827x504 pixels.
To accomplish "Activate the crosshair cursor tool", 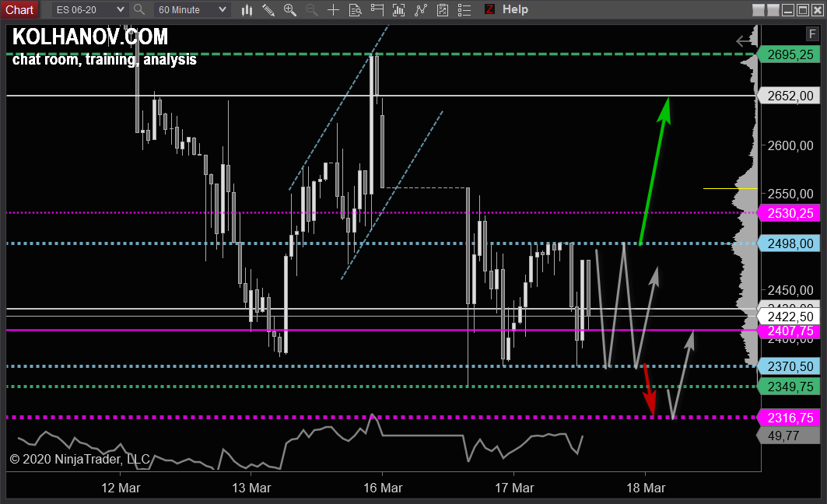I will (333, 10).
